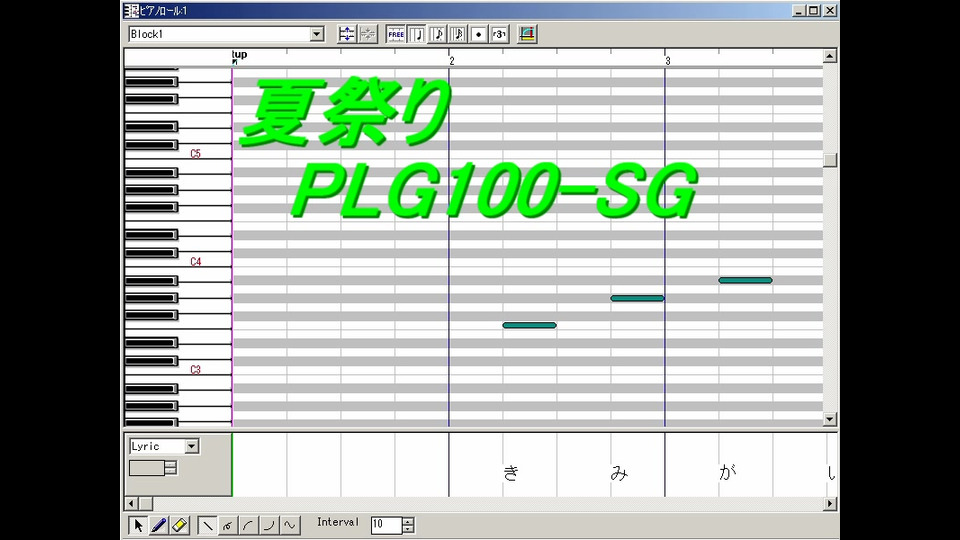Select the arrow pointer tool
The width and height of the screenshot is (960, 540).
point(138,525)
